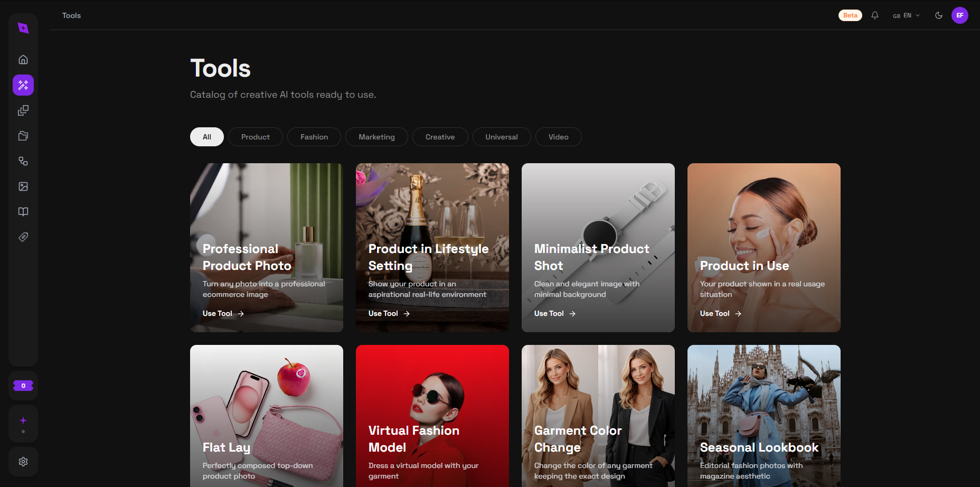
Task: Open the Virtual Fashion Model card
Action: tap(432, 416)
